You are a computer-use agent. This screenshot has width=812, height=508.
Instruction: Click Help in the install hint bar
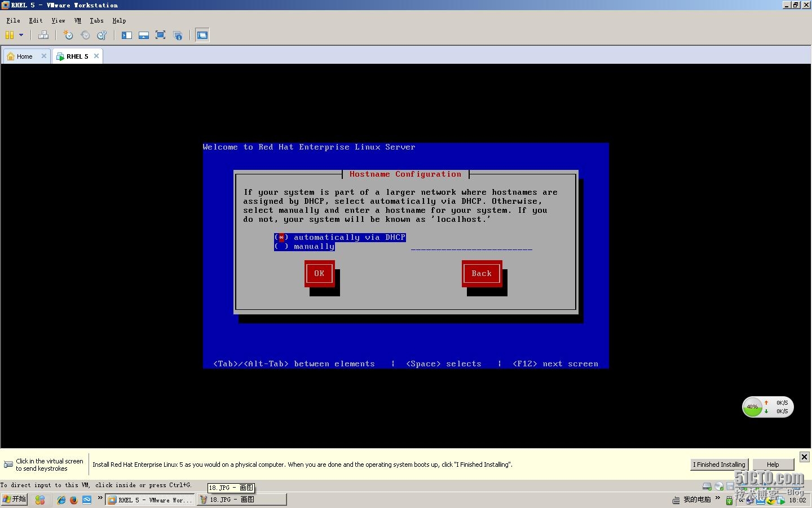point(773,465)
